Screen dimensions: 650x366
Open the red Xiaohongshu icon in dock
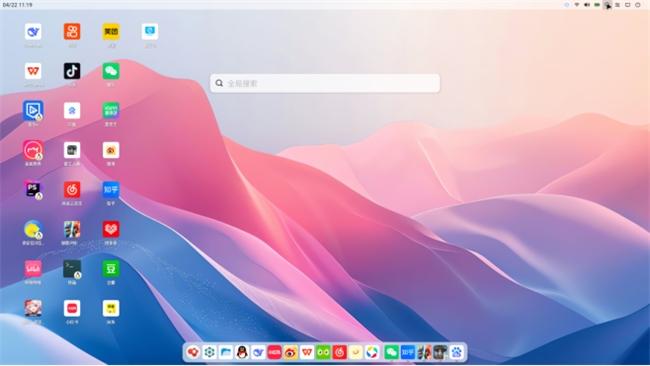[274, 352]
